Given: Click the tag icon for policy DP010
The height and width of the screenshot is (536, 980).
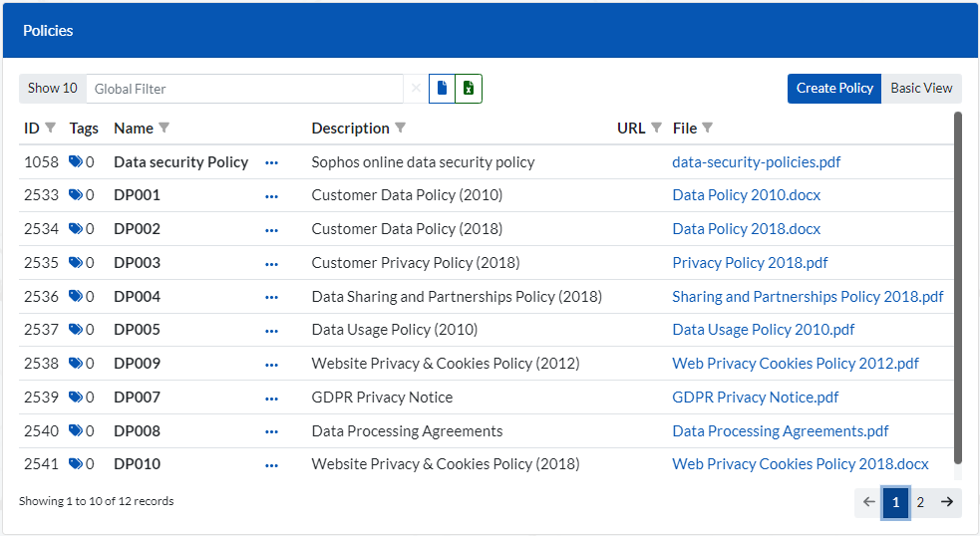Looking at the screenshot, I should pos(76,464).
